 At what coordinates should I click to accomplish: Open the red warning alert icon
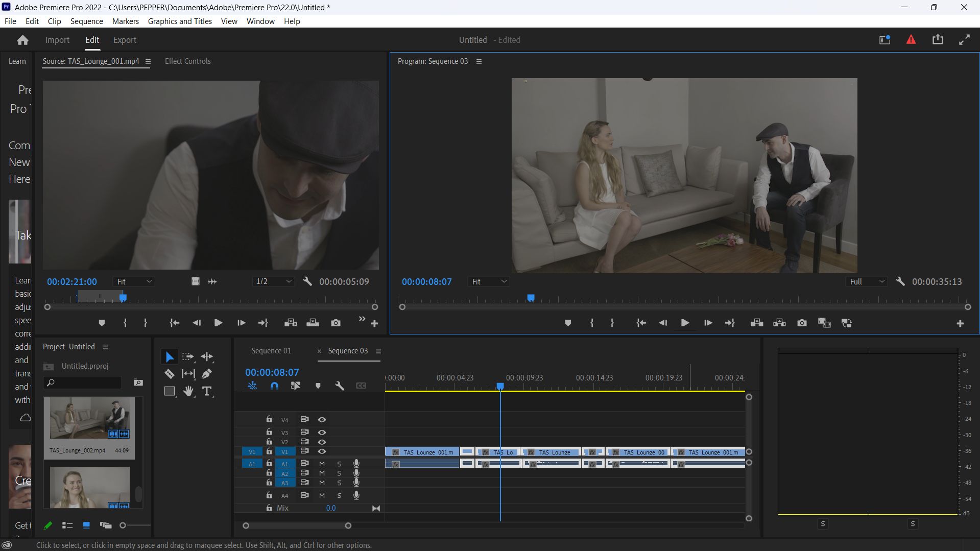coord(911,39)
